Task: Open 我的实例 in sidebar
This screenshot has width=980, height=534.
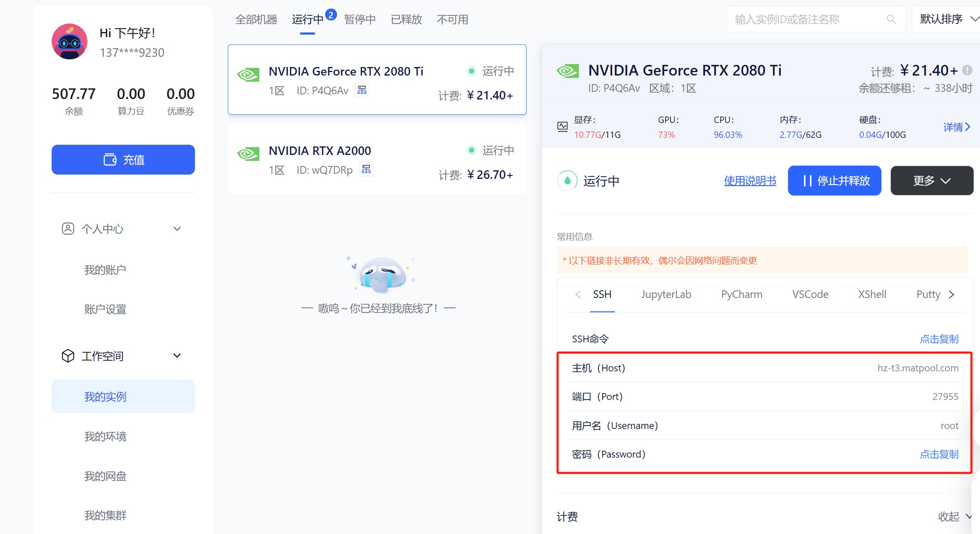Action: click(123, 397)
